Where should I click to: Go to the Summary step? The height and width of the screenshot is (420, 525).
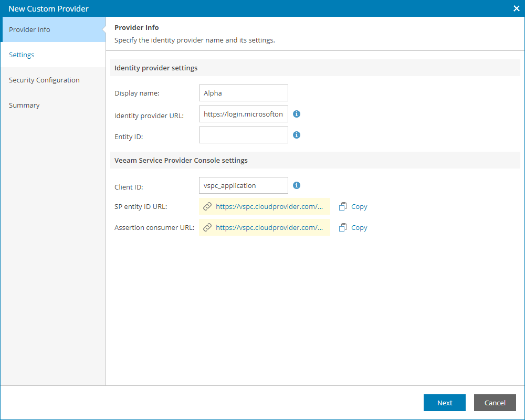pos(24,105)
